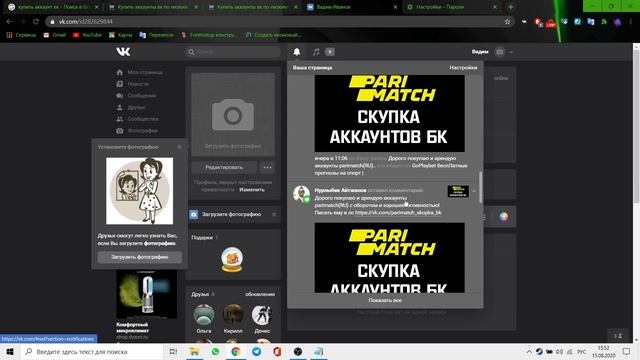Viewport: 640px width, 360px height.
Task: Open the music note icon in VK header
Action: pyautogui.click(x=316, y=52)
